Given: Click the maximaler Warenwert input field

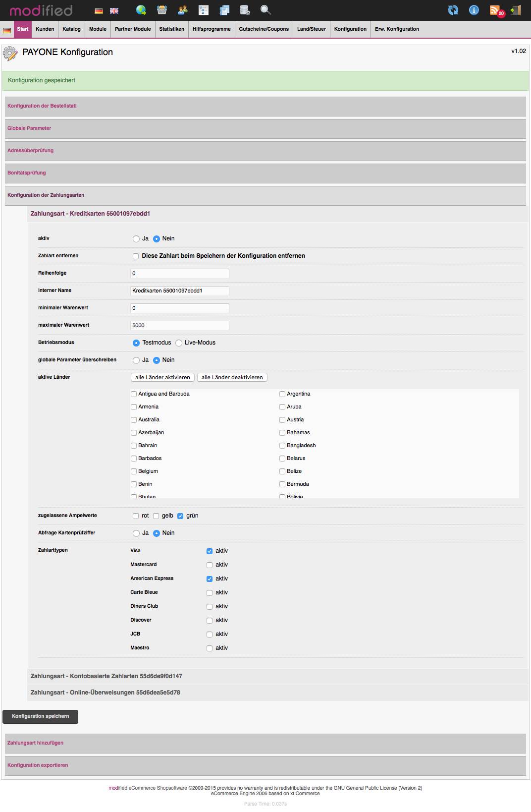Looking at the screenshot, I should 179,326.
